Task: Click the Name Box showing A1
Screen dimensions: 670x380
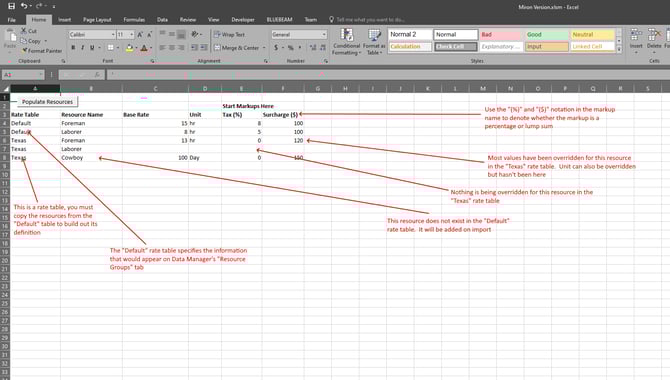Action: [23, 75]
